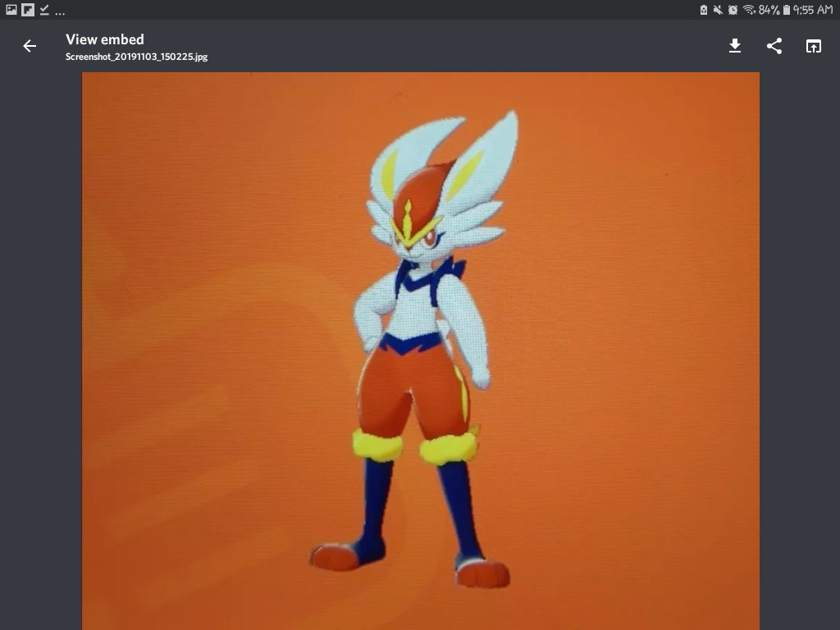Tap the Screenshot_20191103_150225.jpg filename
840x630 pixels.
[x=136, y=57]
